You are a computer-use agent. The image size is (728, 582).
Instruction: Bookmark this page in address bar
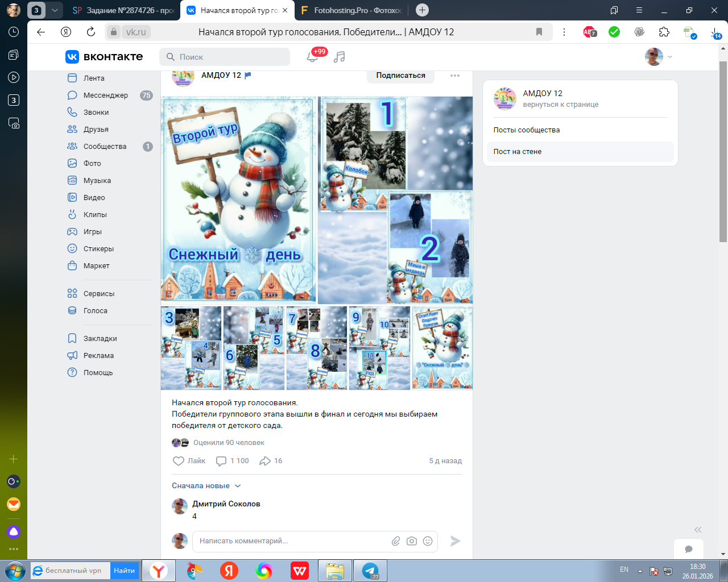pyautogui.click(x=539, y=32)
